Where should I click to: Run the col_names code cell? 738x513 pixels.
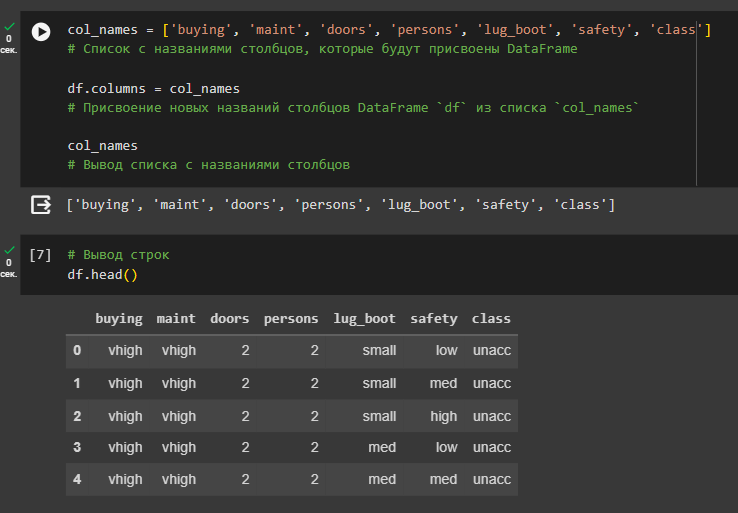pyautogui.click(x=41, y=32)
